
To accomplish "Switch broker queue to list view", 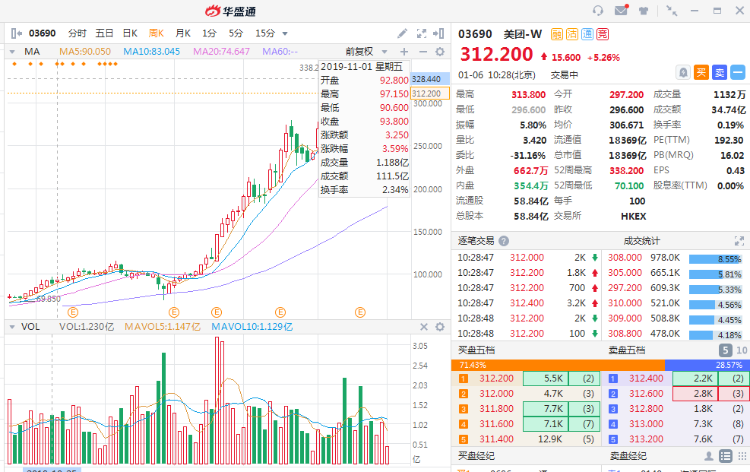I will click(x=725, y=456).
